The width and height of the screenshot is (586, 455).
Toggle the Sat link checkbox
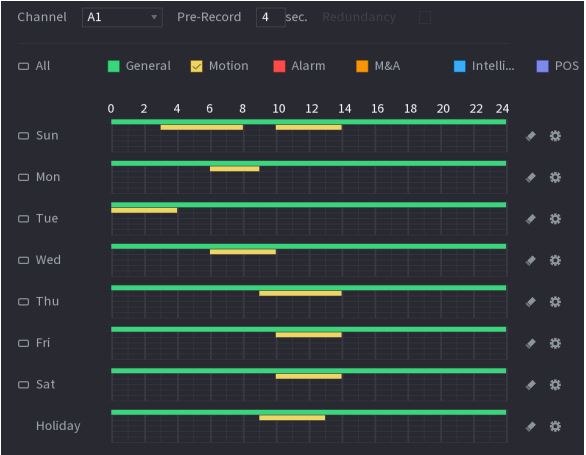click(24, 385)
